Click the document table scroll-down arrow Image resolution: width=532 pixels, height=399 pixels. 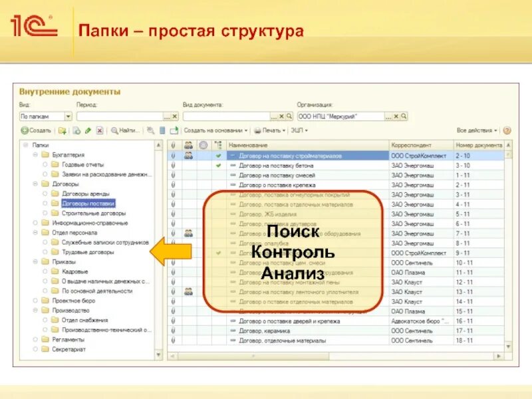(x=508, y=346)
